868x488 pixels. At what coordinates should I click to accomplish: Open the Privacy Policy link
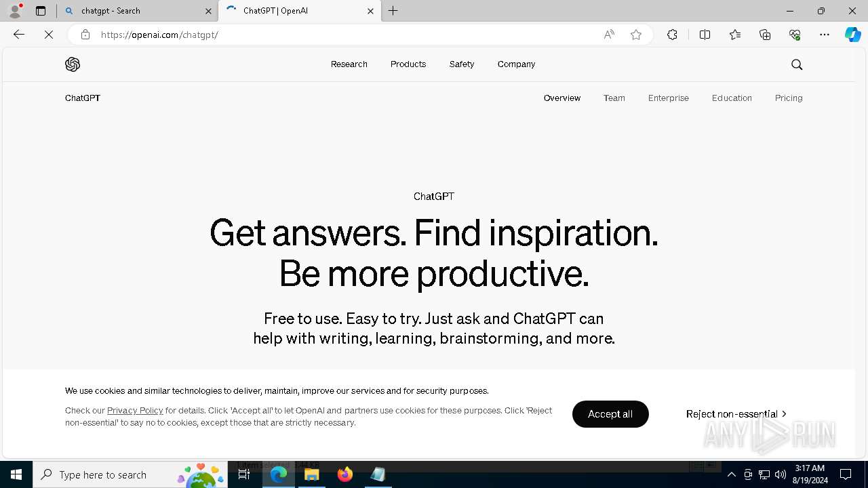click(x=135, y=411)
